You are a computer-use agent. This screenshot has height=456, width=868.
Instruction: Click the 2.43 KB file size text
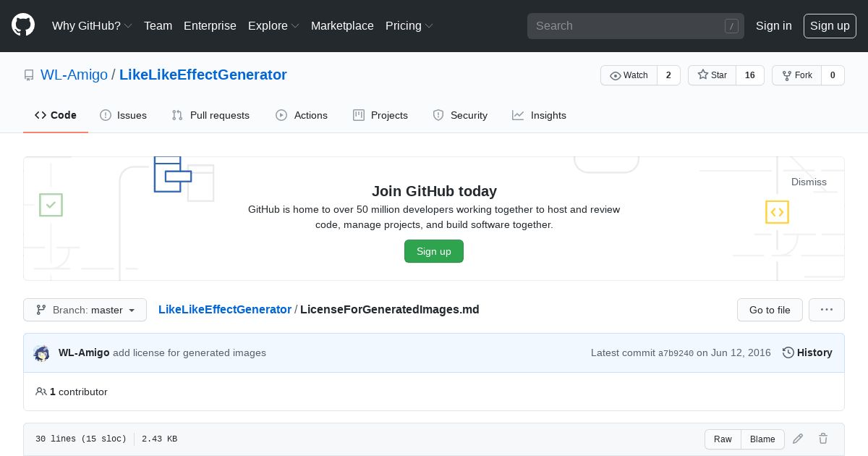(x=159, y=439)
